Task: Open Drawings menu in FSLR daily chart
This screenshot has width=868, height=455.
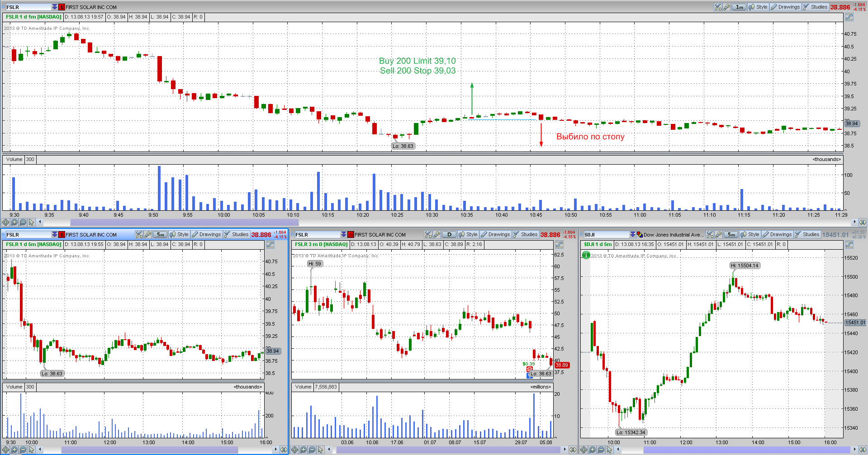Action: coord(495,234)
